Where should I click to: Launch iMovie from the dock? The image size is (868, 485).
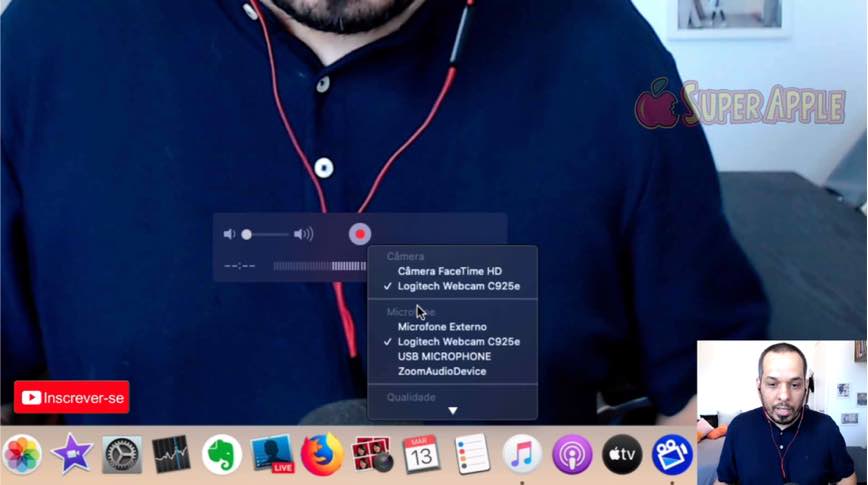pos(72,455)
